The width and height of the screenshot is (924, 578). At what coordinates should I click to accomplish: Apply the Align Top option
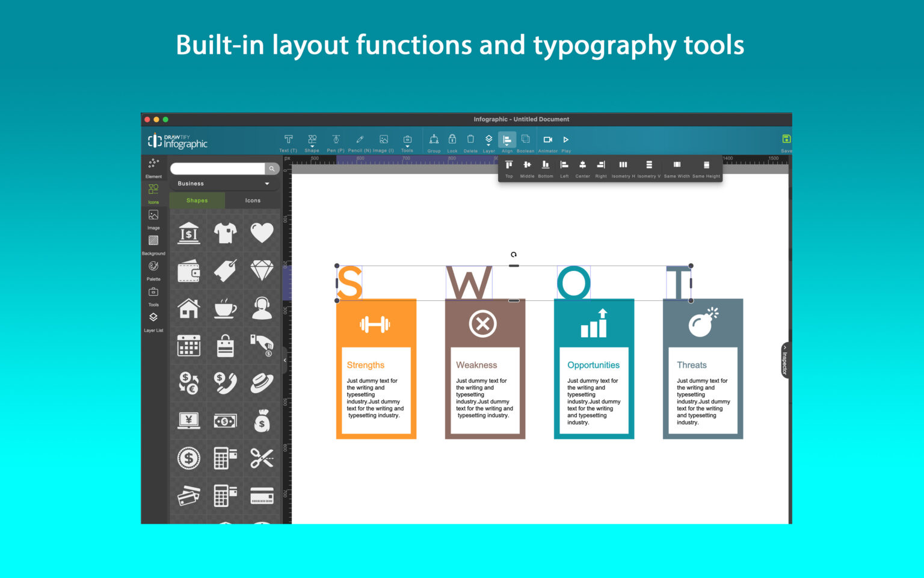(509, 166)
